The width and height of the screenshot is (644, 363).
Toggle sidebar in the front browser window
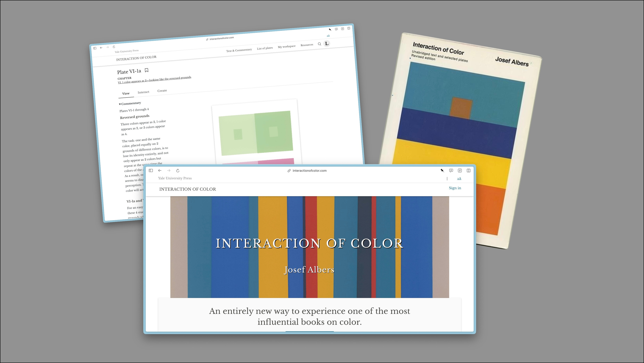tap(151, 170)
